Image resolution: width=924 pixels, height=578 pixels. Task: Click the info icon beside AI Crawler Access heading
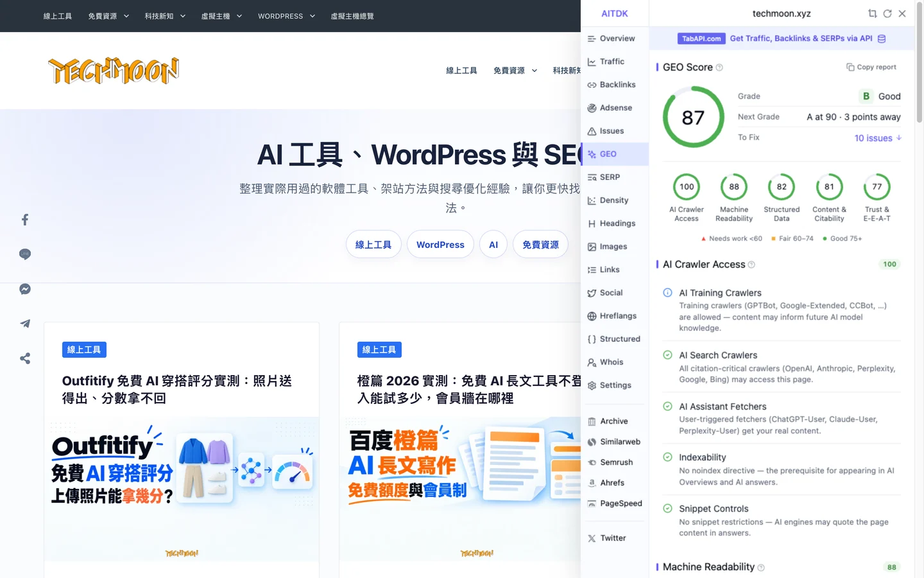(x=751, y=265)
